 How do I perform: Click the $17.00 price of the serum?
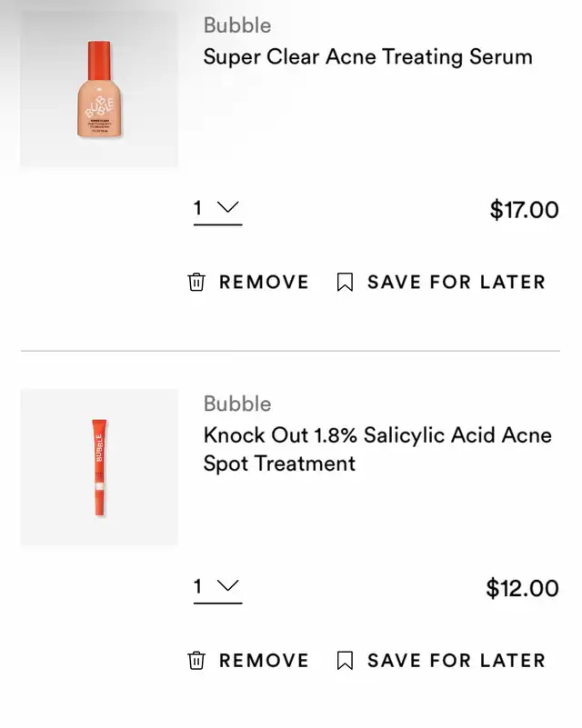(x=525, y=209)
